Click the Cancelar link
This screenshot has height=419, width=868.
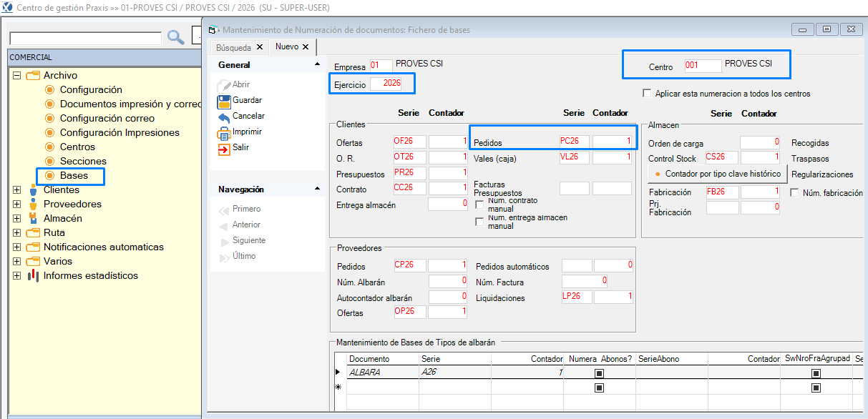[249, 116]
